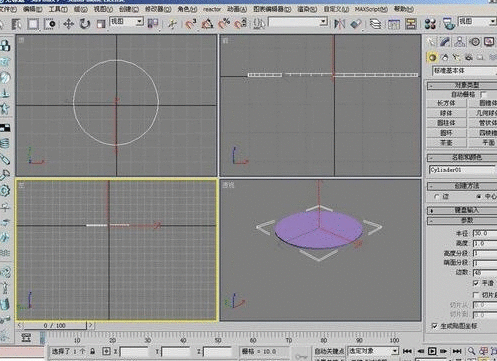The image size is (497, 361).
Task: Select the Rotate tool in toolbar
Action: click(85, 24)
